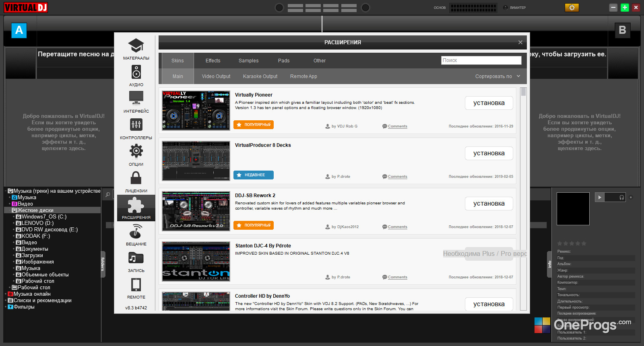Select the Документы folder
644x346 pixels.
click(35, 249)
